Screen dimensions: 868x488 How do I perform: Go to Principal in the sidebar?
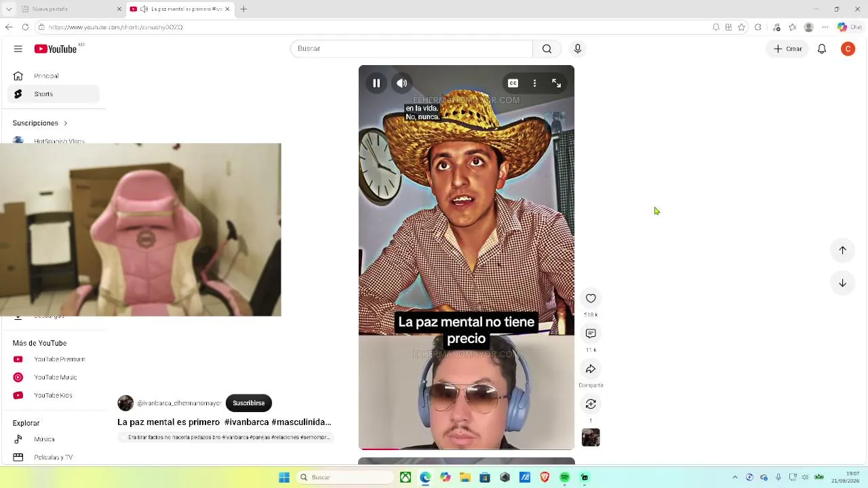[x=53, y=76]
